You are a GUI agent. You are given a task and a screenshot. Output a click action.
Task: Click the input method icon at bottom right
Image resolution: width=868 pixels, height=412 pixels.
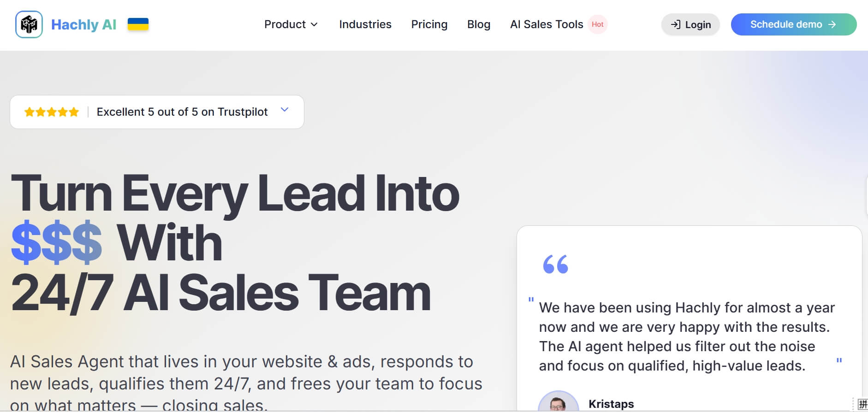pyautogui.click(x=862, y=404)
